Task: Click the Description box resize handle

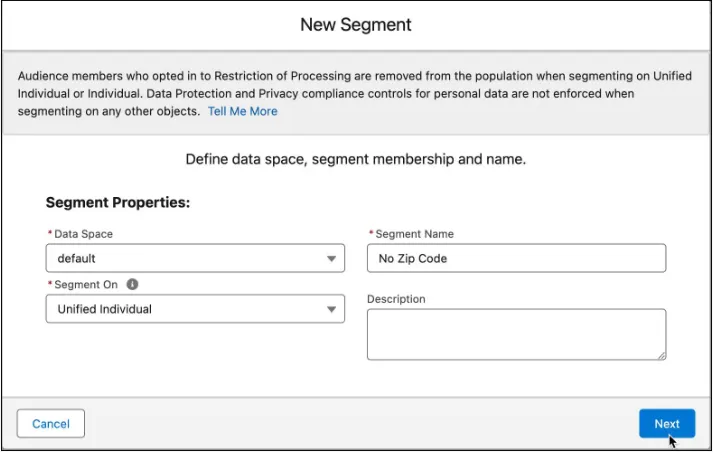Action: pyautogui.click(x=661, y=354)
